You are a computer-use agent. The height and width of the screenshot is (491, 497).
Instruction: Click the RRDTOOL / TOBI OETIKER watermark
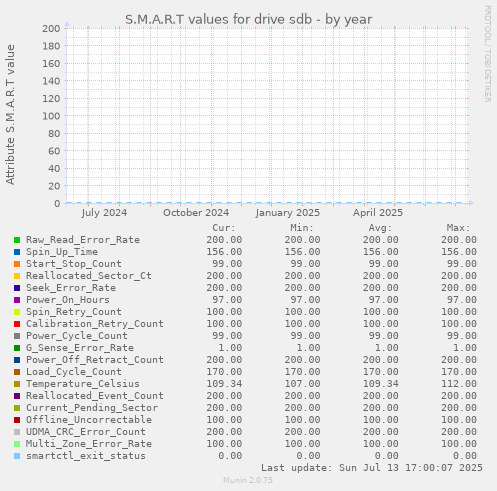point(488,54)
